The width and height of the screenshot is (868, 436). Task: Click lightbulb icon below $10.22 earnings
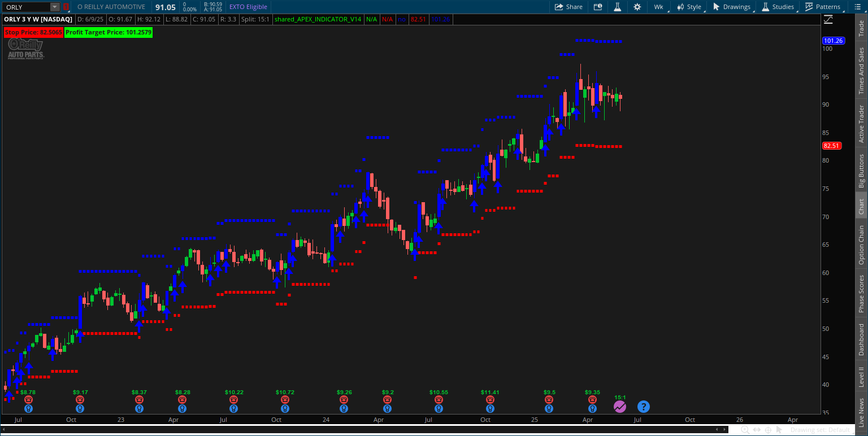pos(233,408)
